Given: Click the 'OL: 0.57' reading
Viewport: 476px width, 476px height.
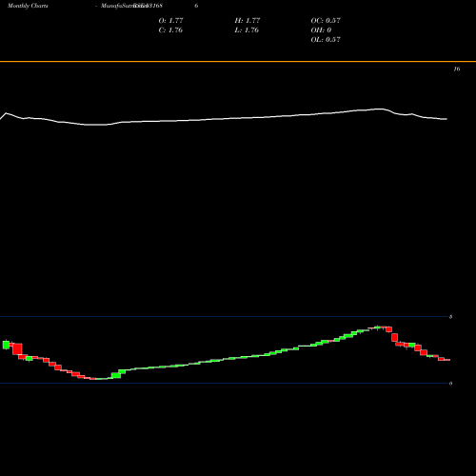Looking at the screenshot, I should (x=326, y=39).
